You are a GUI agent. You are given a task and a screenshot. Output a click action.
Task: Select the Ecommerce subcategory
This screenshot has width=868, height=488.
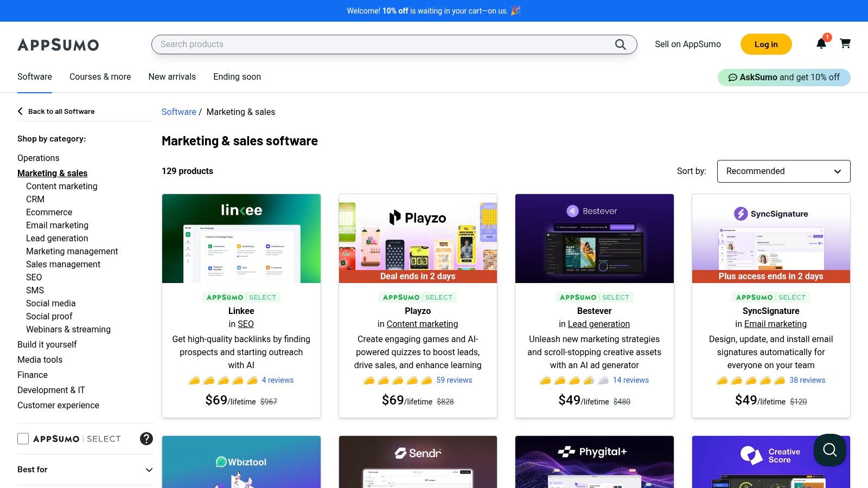tap(49, 212)
